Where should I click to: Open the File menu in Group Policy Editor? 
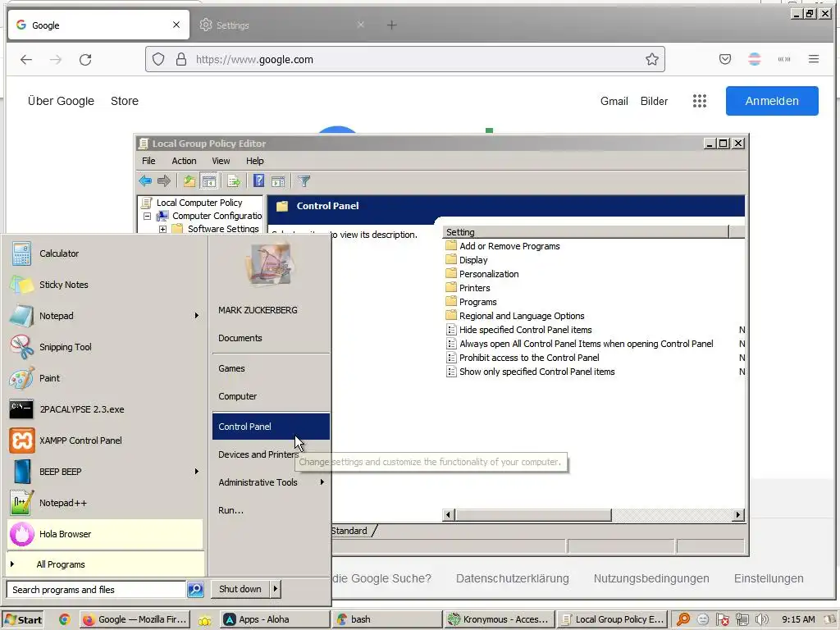[x=148, y=161]
